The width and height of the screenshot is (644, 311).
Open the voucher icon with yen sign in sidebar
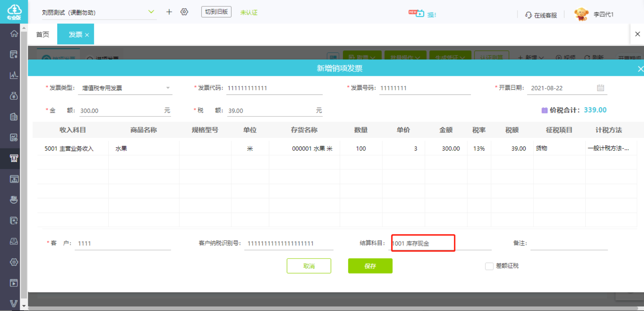[x=14, y=55]
